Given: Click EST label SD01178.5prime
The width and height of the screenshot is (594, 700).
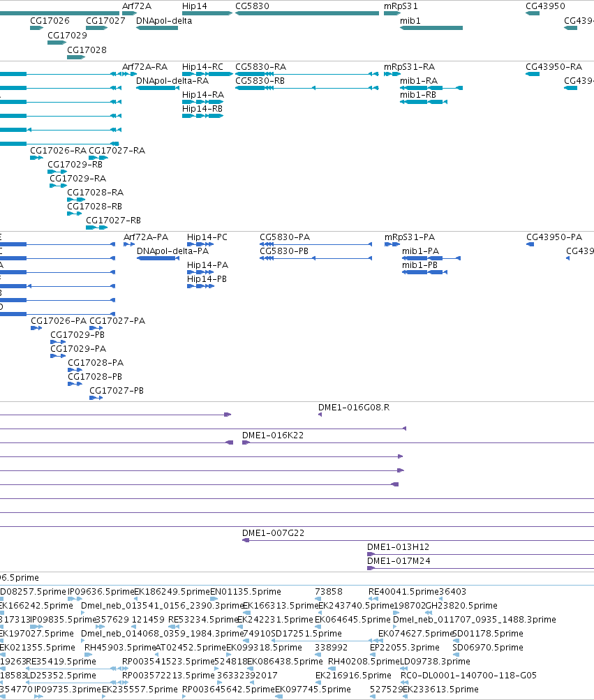Looking at the screenshot, I should tap(488, 634).
